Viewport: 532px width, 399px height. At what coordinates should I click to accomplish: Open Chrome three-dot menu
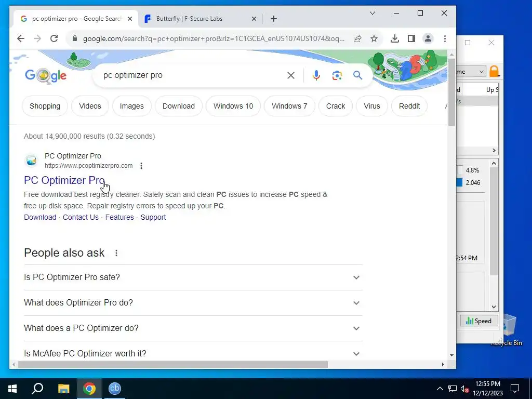pyautogui.click(x=445, y=38)
